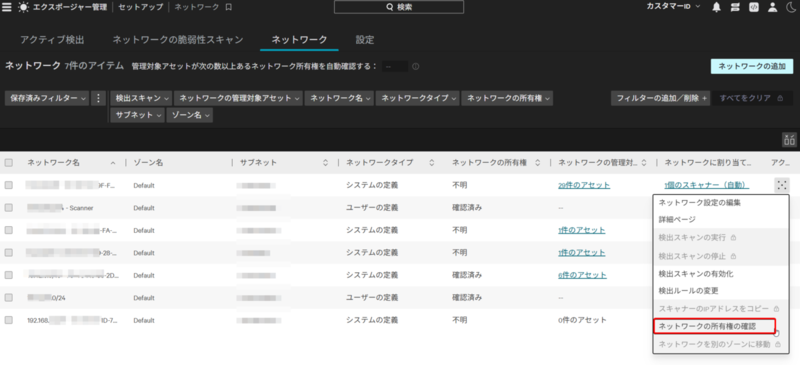
Task: Check the first network row checkbox
Action: [x=9, y=185]
